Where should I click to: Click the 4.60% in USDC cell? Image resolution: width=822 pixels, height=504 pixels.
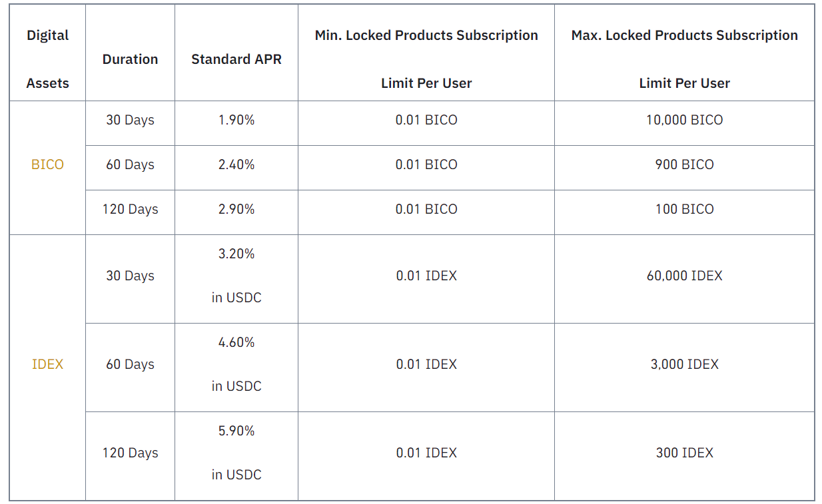tap(236, 364)
